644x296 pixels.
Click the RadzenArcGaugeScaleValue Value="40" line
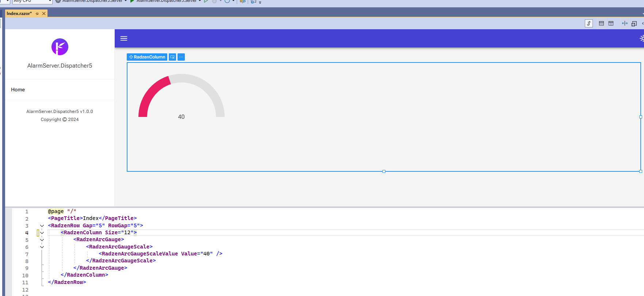(x=160, y=254)
